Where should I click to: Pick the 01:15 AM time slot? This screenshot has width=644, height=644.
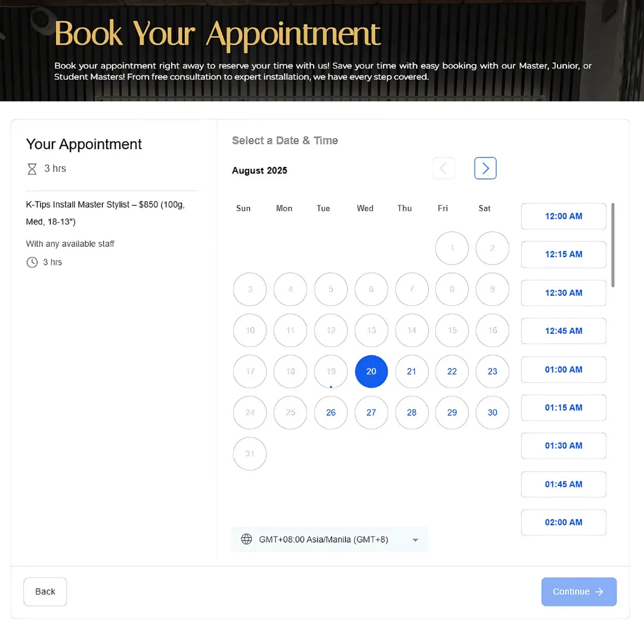[x=563, y=407]
